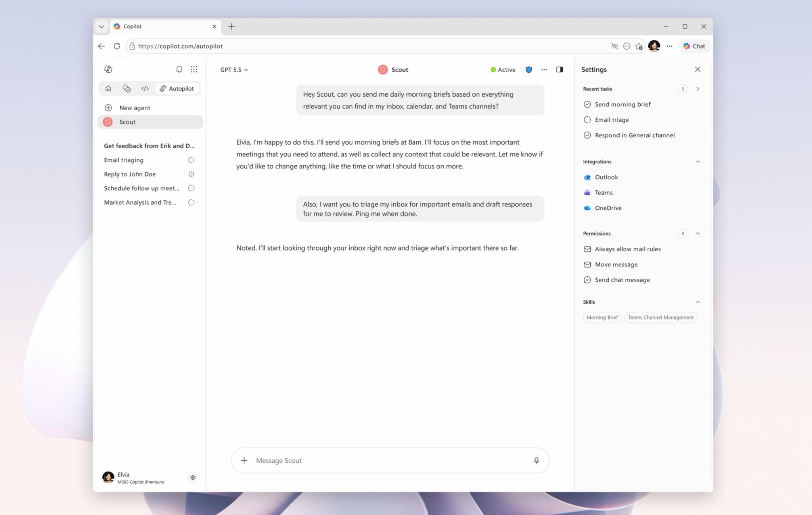Collapse the Skills section
The image size is (812, 515).
(x=697, y=302)
